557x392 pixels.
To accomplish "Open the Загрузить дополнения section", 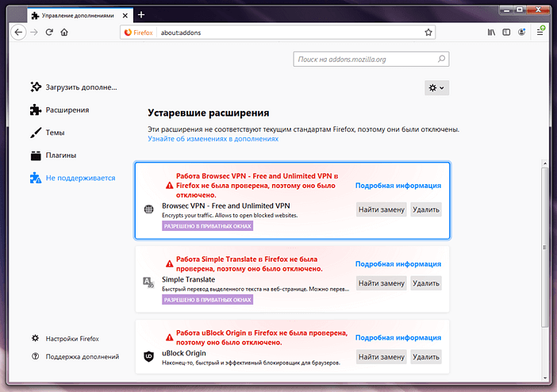I will (x=80, y=87).
